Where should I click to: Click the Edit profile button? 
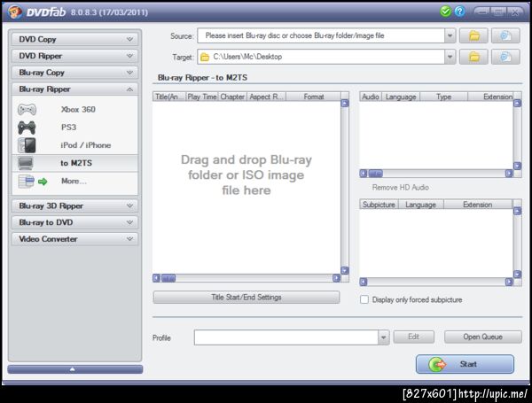413,337
